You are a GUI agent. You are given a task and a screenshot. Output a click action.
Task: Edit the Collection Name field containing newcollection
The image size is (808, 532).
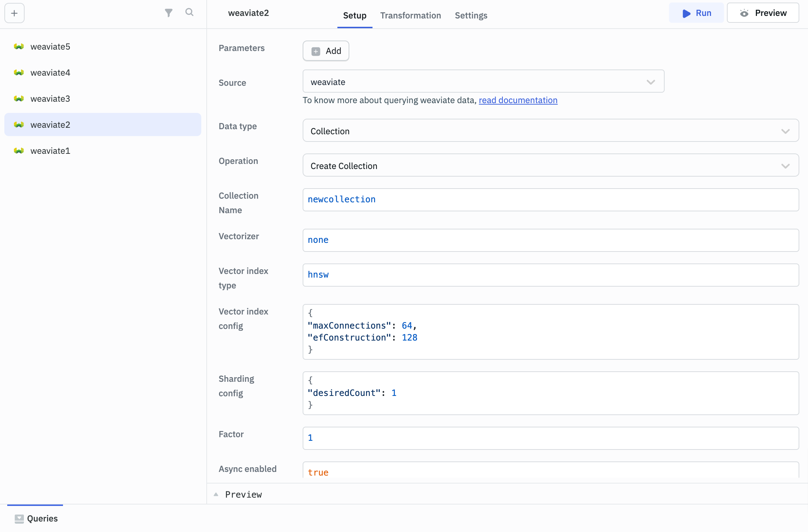550,200
